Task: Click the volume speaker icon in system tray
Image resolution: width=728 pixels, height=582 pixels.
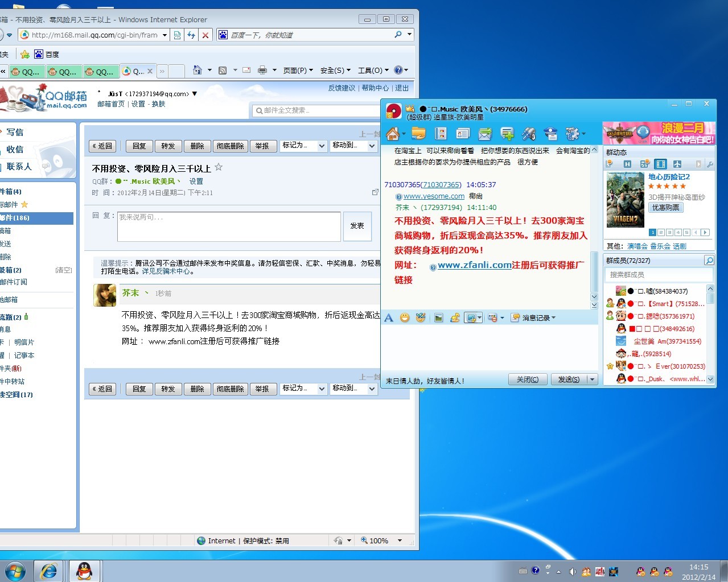Action: pyautogui.click(x=573, y=571)
